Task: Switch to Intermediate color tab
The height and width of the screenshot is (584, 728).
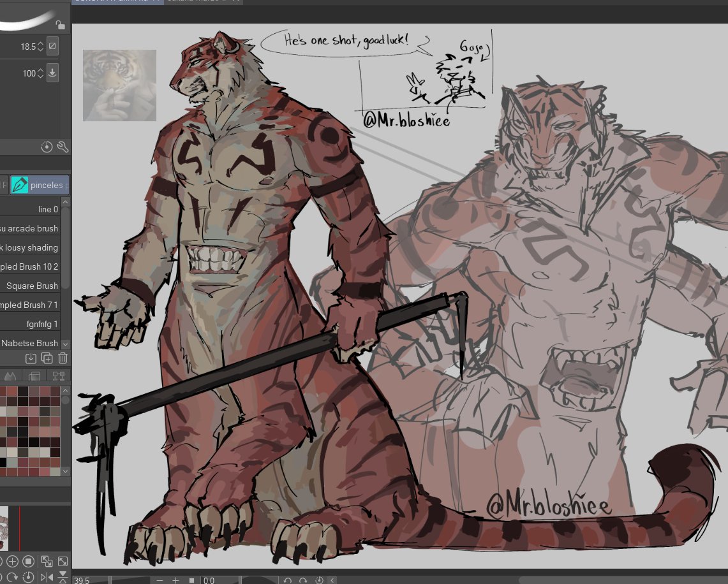Action: (x=34, y=376)
